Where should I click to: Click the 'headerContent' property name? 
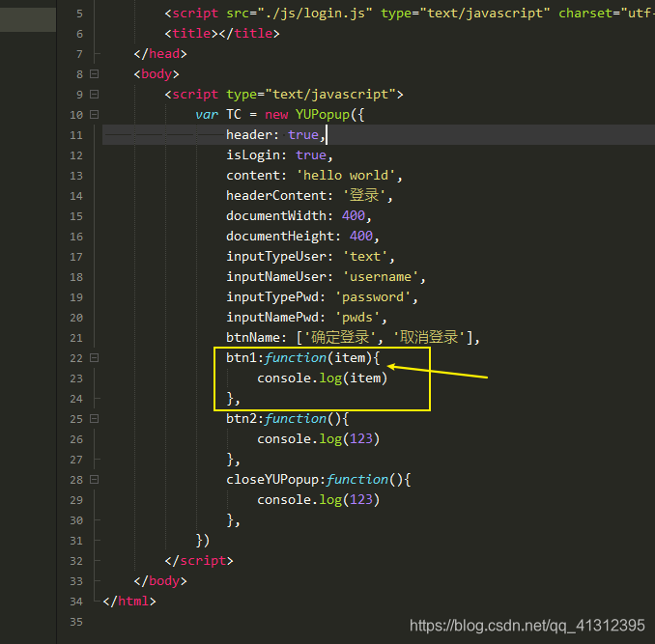275,195
